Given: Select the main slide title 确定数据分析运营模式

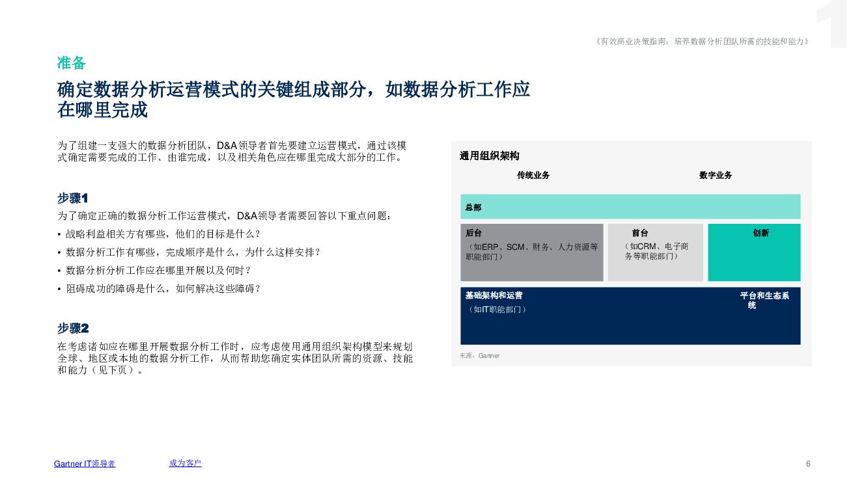Looking at the screenshot, I should point(293,100).
